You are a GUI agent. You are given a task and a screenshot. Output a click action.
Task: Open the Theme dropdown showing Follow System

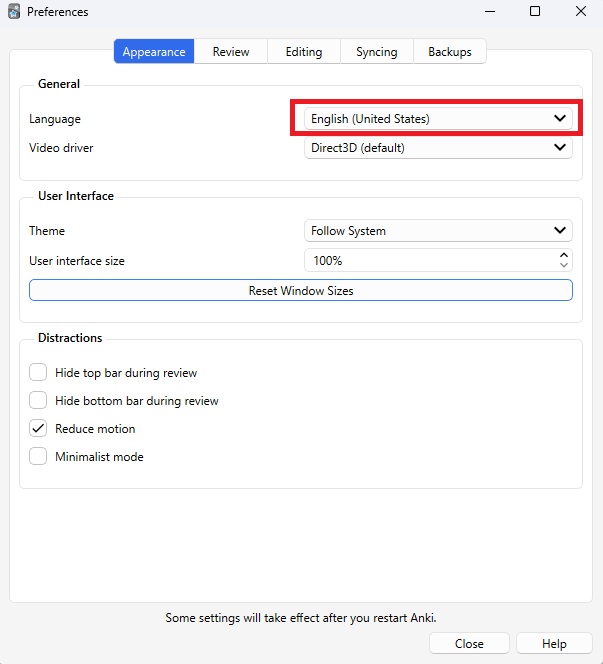point(438,231)
